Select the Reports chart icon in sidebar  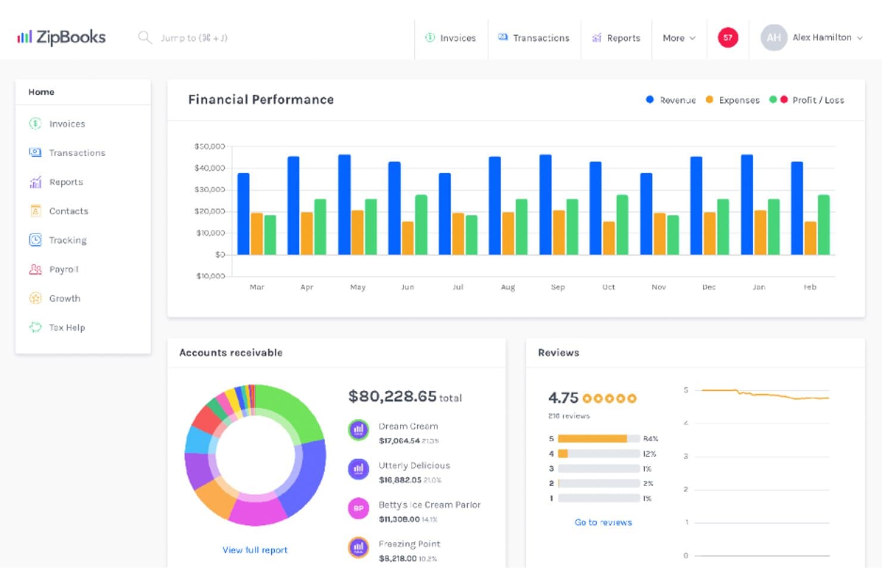pyautogui.click(x=35, y=182)
